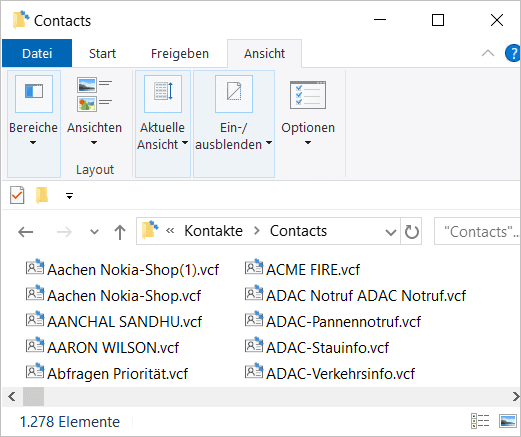Click icon of ACME FIRE.vcf
521x437 pixels.
point(254,267)
